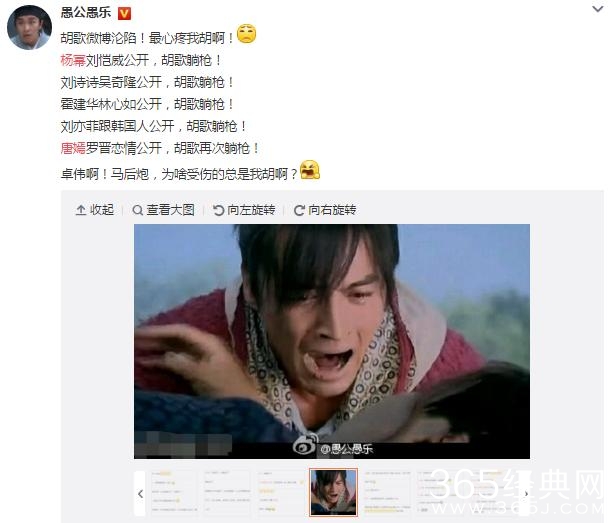Click the upward arrow collapse icon

point(80,210)
